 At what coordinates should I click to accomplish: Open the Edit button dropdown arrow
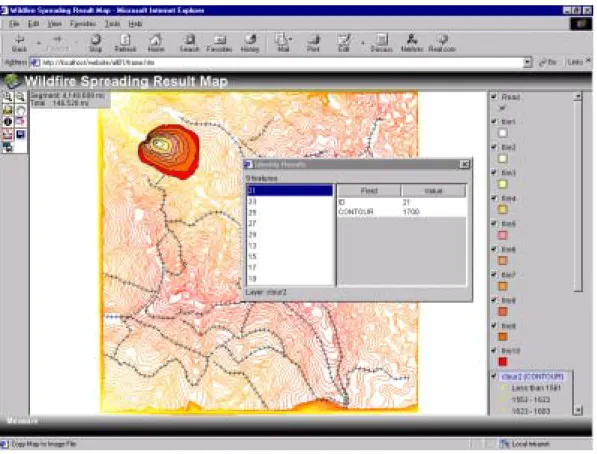362,43
